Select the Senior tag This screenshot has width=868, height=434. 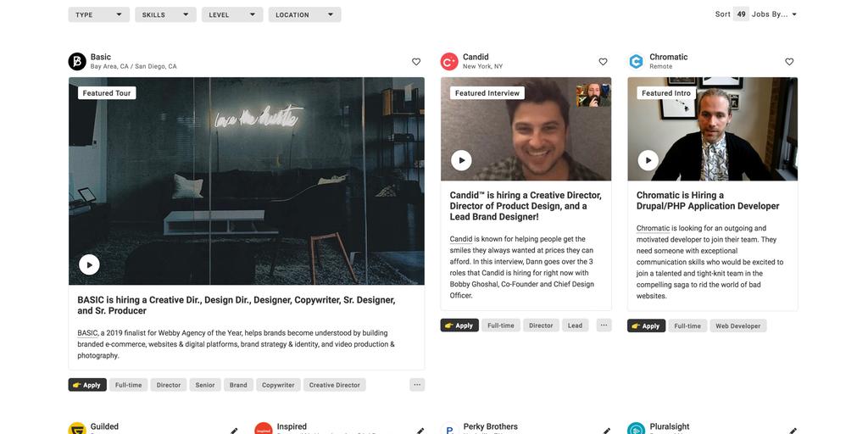coord(205,386)
